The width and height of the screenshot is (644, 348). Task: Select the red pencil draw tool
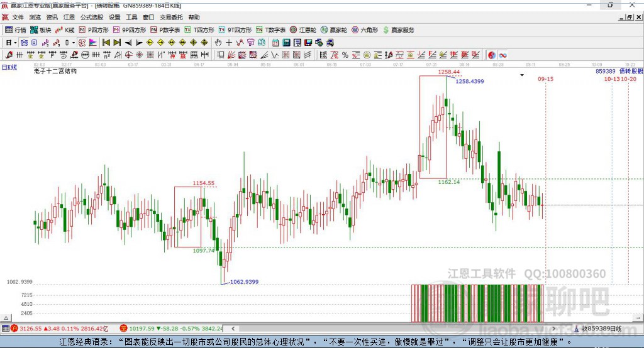(9, 55)
